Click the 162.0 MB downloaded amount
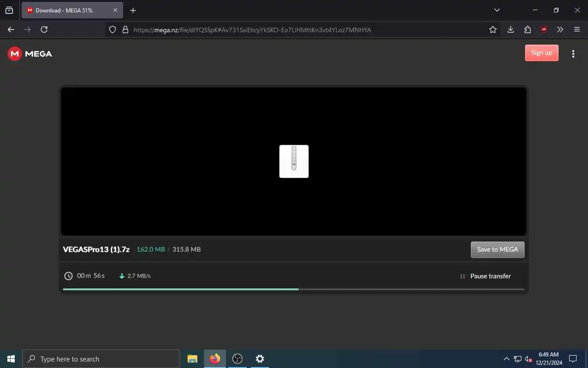Screen dimensions: 588x368 click(151, 249)
